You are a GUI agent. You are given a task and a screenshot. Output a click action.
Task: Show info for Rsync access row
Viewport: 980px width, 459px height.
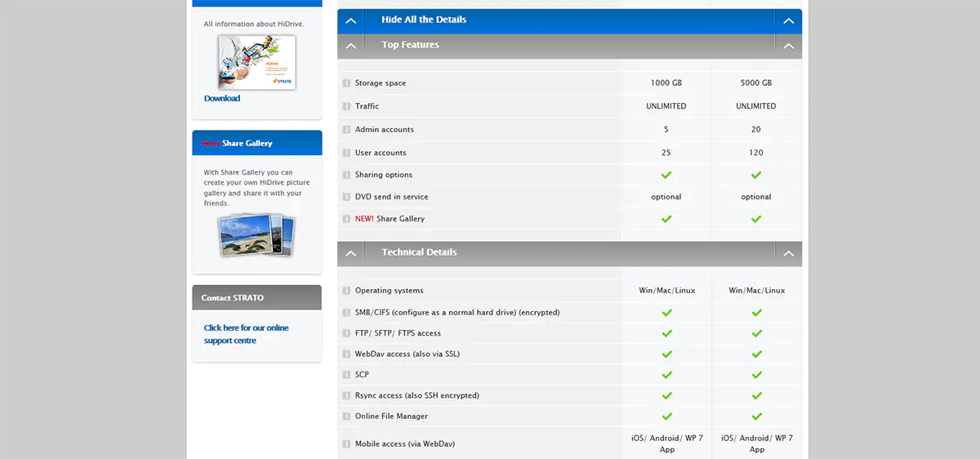click(346, 395)
